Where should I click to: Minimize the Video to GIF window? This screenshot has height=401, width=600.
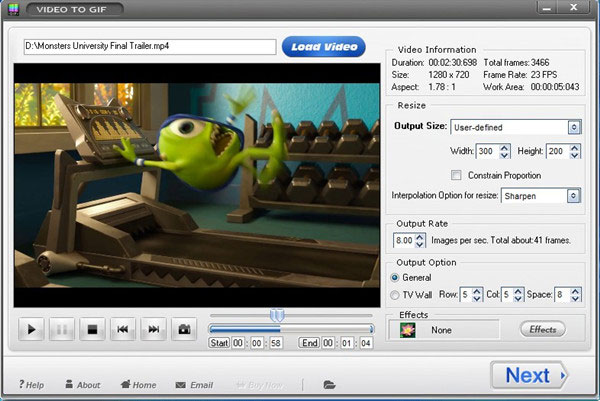pyautogui.click(x=547, y=8)
